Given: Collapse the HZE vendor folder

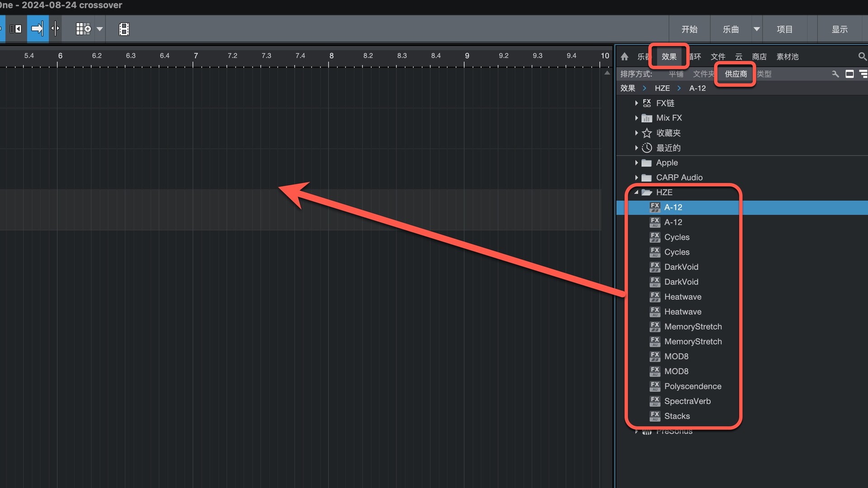Looking at the screenshot, I should [x=636, y=192].
